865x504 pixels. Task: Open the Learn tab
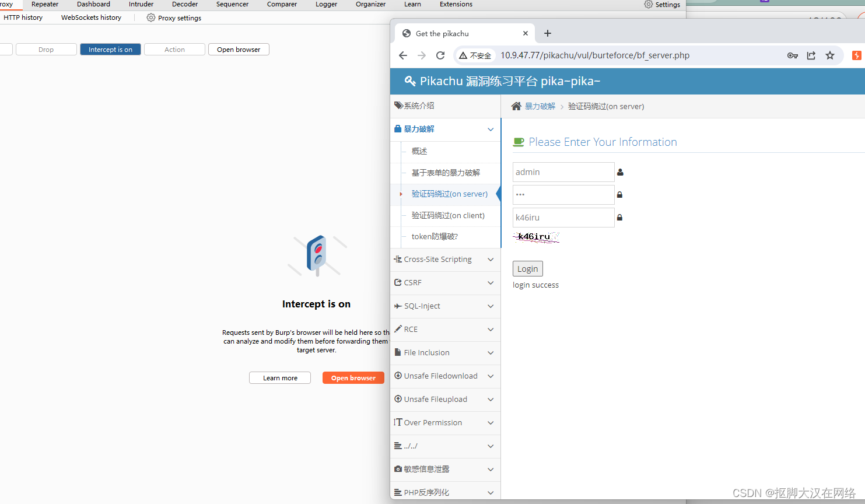tap(412, 4)
